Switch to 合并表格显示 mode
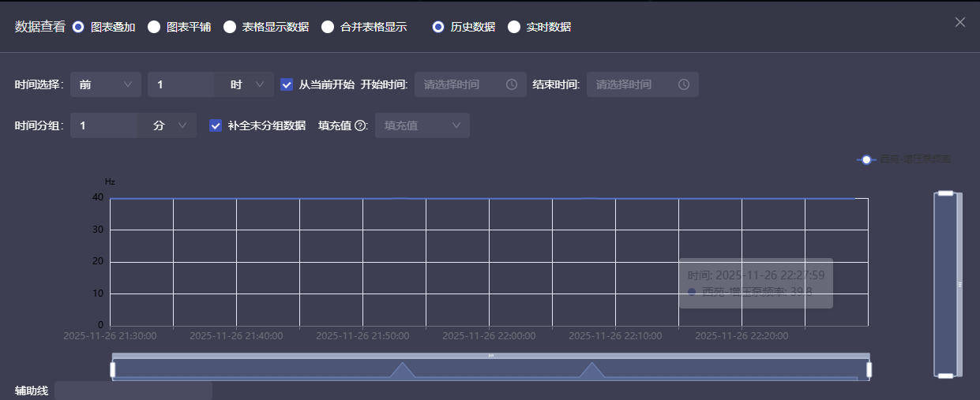 click(328, 27)
